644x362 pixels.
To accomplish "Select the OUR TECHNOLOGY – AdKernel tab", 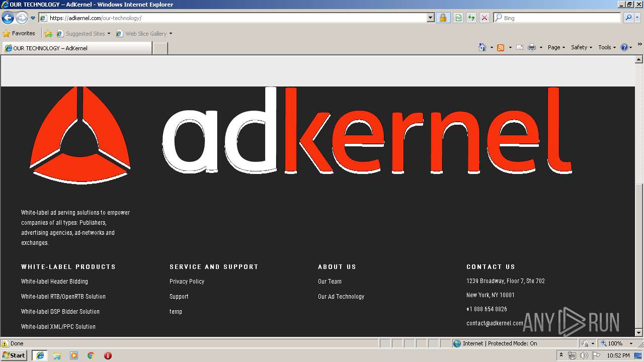I will click(76, 48).
